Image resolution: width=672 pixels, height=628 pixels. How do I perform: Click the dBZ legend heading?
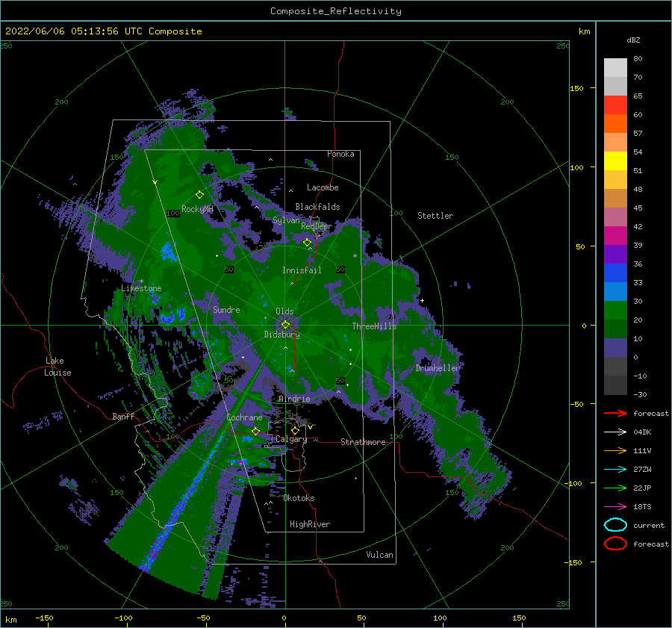633,40
